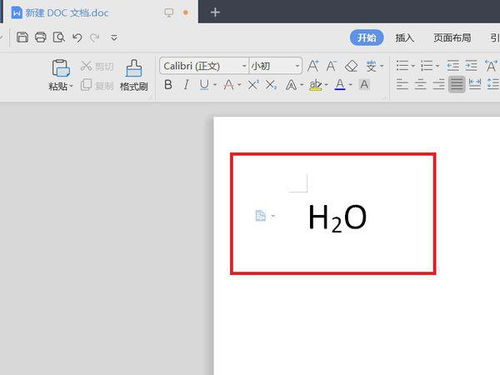Screen dimensions: 500x375
Task: Click the 开始 tab button
Action: [x=367, y=38]
